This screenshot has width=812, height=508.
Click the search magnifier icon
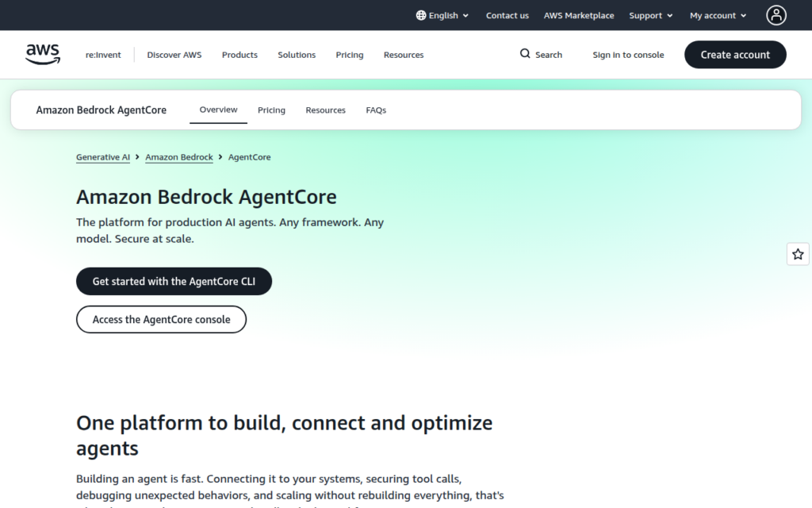click(x=525, y=54)
